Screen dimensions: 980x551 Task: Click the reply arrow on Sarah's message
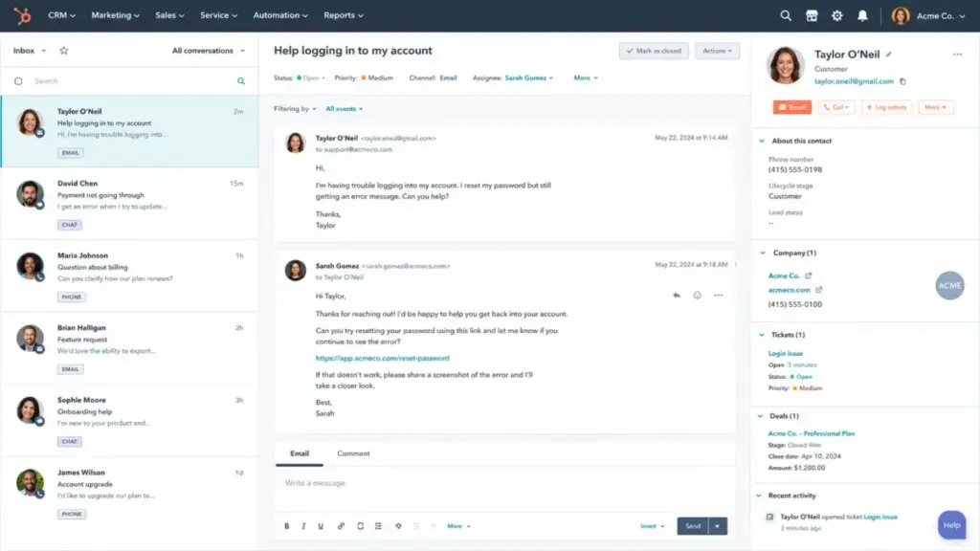tap(677, 295)
